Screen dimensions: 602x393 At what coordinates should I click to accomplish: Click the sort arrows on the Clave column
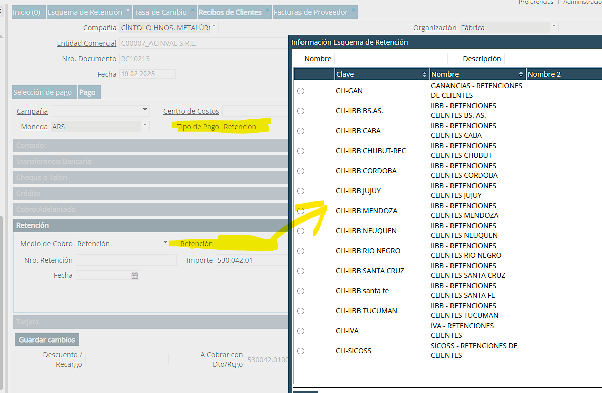tap(424, 74)
